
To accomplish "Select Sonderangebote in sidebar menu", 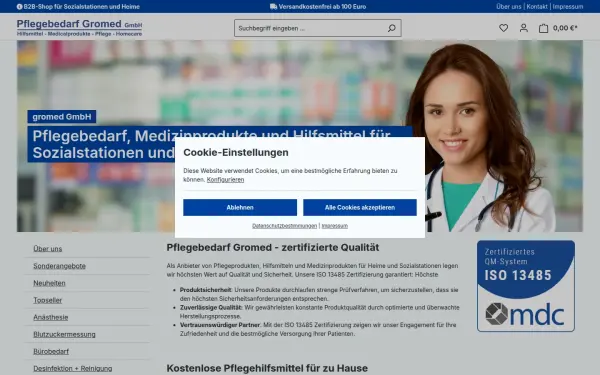I will pos(59,266).
